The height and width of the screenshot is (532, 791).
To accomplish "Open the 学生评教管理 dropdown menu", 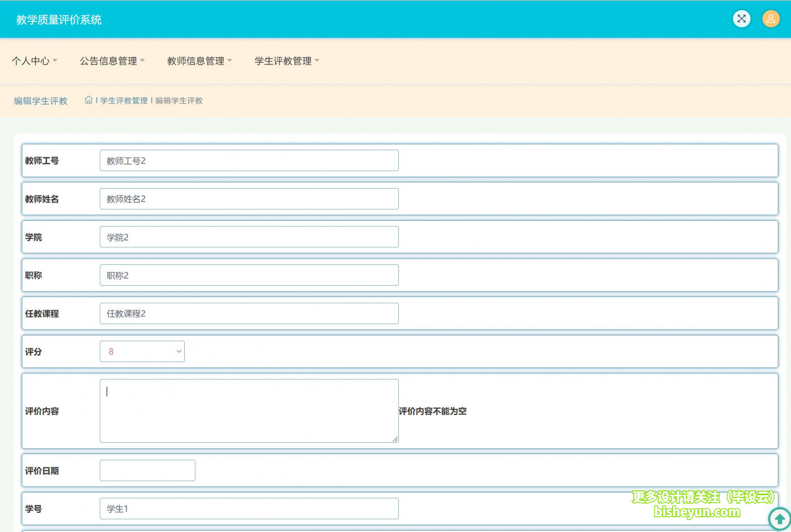I will click(x=286, y=61).
